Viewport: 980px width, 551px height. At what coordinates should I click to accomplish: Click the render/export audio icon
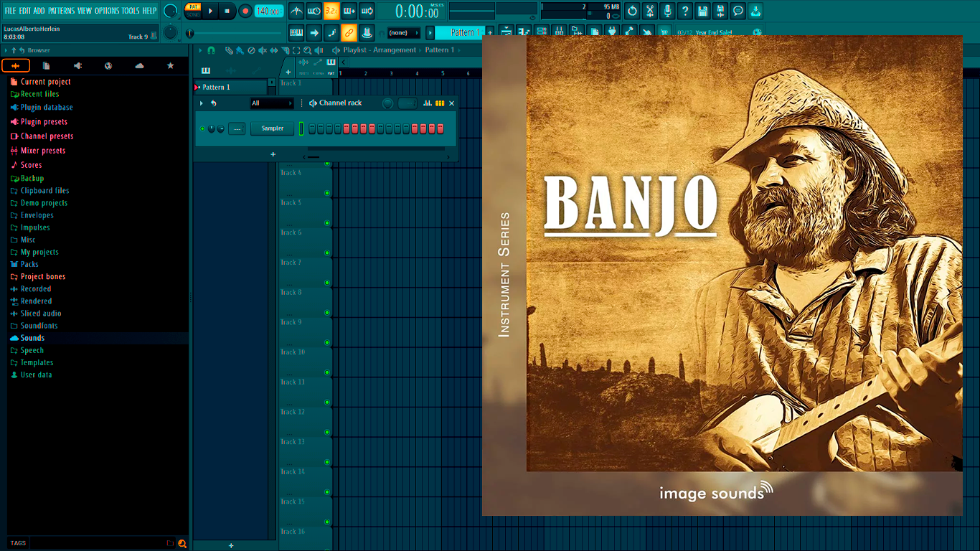720,11
